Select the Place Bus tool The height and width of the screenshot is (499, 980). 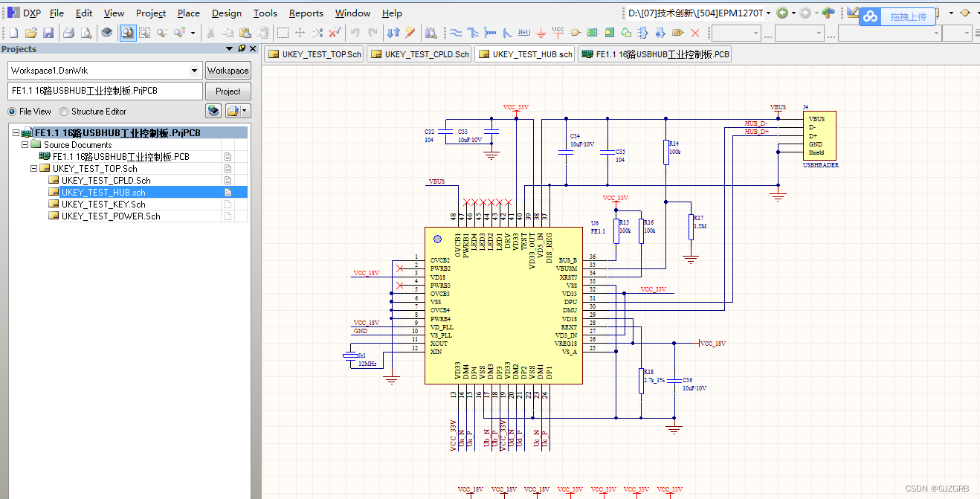pos(473,32)
